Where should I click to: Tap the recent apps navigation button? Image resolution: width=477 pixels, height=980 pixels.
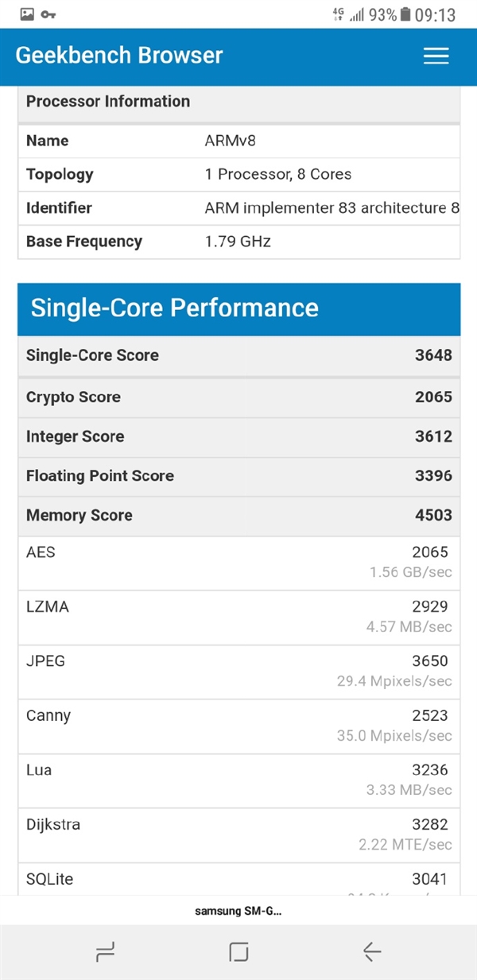click(104, 951)
